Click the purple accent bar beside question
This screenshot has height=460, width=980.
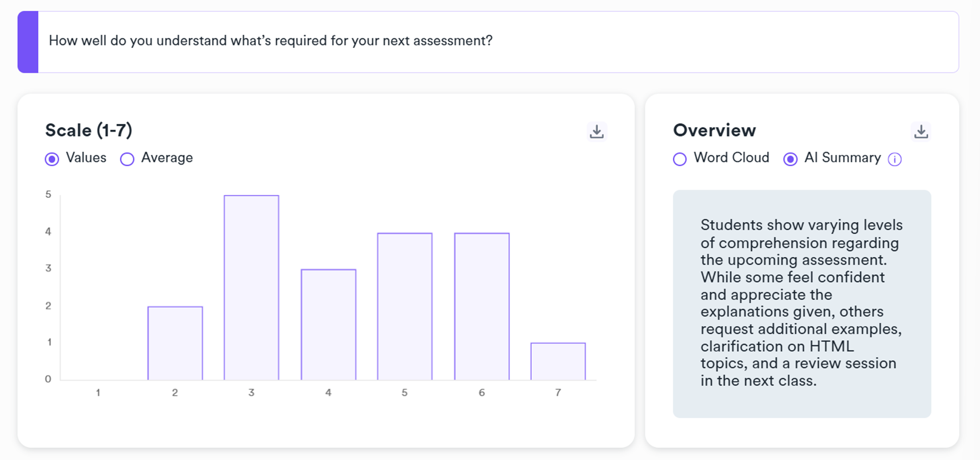tap(28, 42)
